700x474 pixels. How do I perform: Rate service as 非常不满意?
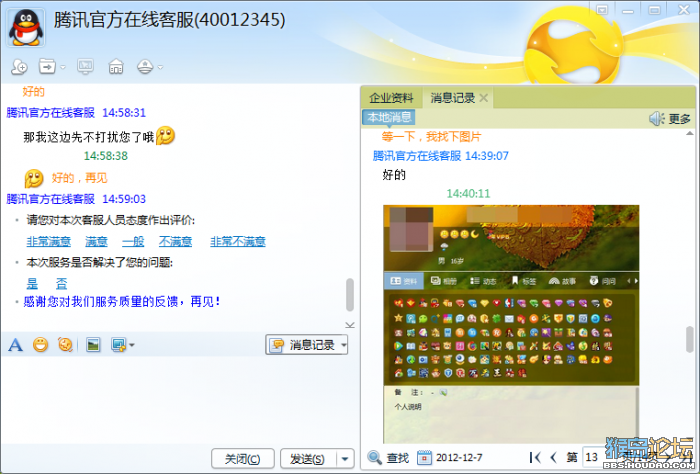click(x=238, y=241)
